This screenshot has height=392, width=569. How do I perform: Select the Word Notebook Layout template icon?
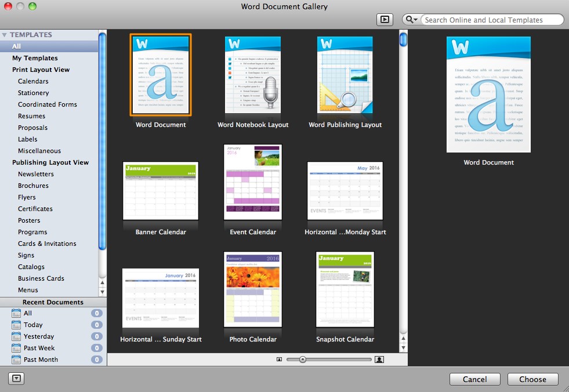[252, 75]
